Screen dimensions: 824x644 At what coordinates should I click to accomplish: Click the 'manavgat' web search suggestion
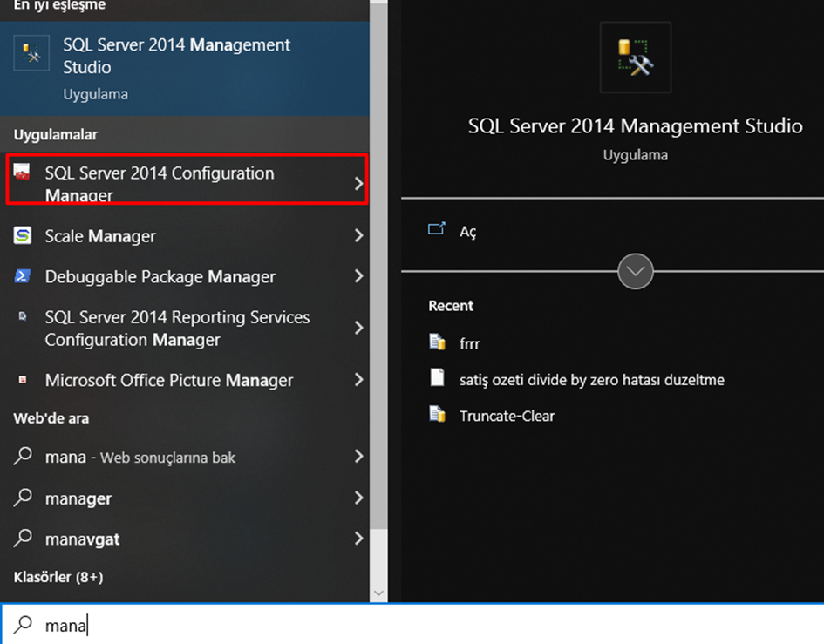tap(185, 539)
